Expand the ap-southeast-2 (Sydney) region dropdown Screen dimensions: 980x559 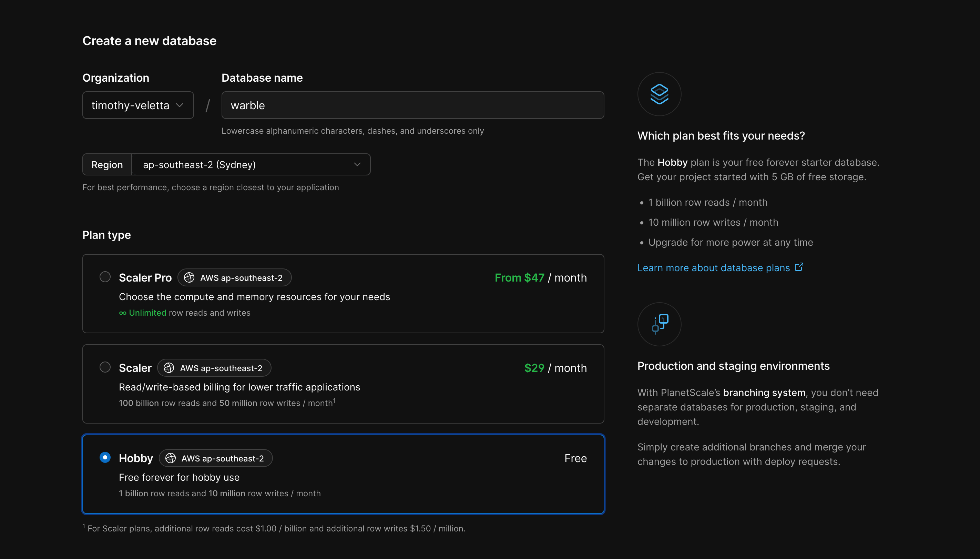[251, 165]
